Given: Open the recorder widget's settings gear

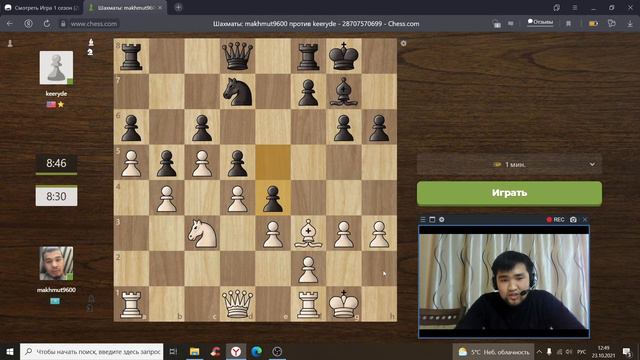Looking at the screenshot, I should pyautogui.click(x=442, y=220).
